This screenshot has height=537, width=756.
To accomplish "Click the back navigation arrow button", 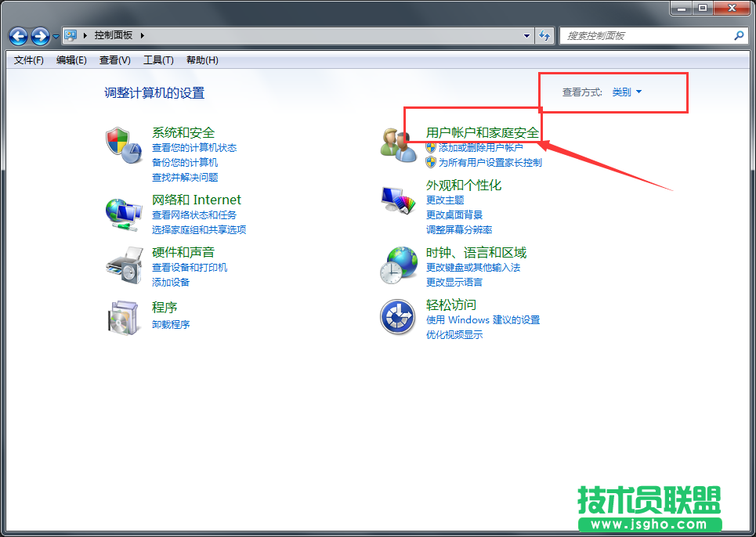I will coord(17,36).
